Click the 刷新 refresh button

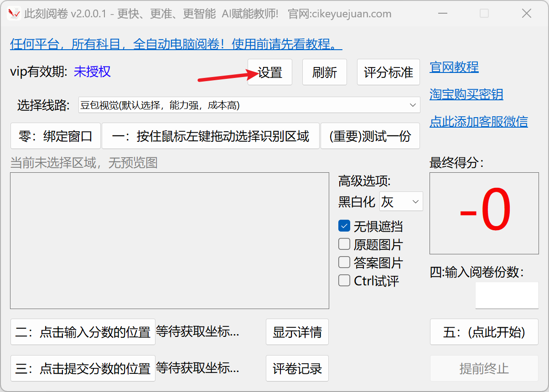[x=324, y=72]
